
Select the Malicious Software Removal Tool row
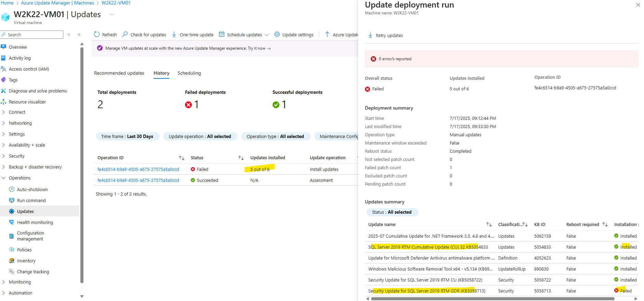tap(502, 269)
